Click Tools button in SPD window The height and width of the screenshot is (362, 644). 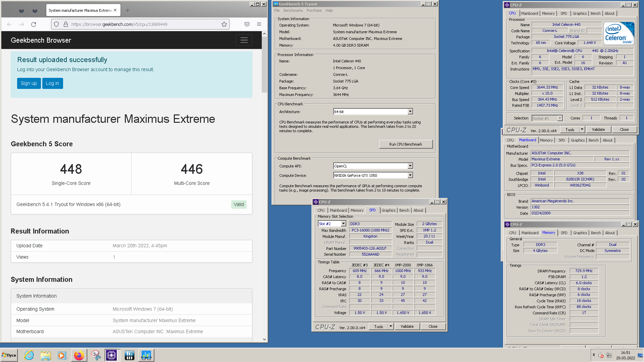coord(379,326)
